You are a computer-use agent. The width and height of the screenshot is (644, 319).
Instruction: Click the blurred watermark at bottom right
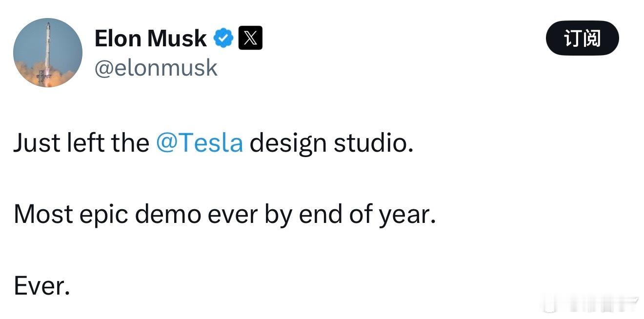591,304
